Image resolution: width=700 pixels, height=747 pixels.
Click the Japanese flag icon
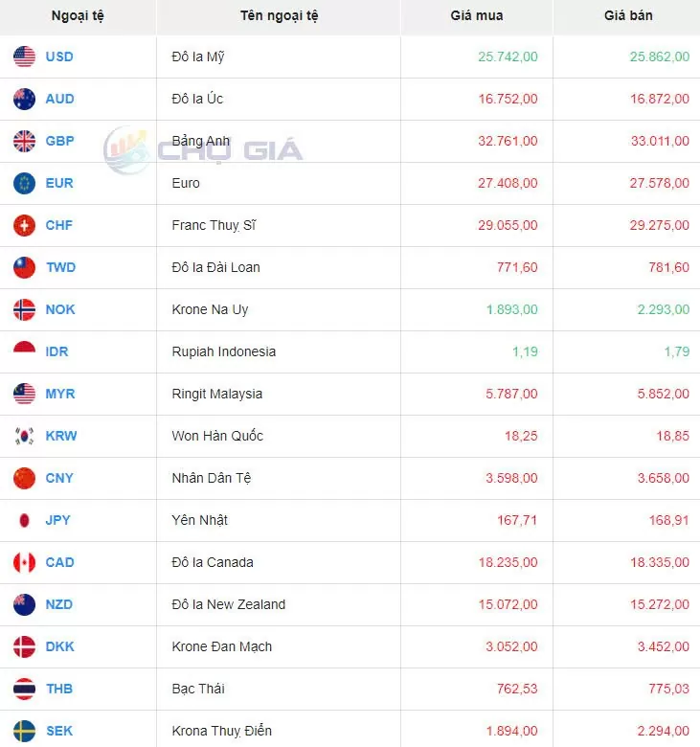tap(24, 520)
